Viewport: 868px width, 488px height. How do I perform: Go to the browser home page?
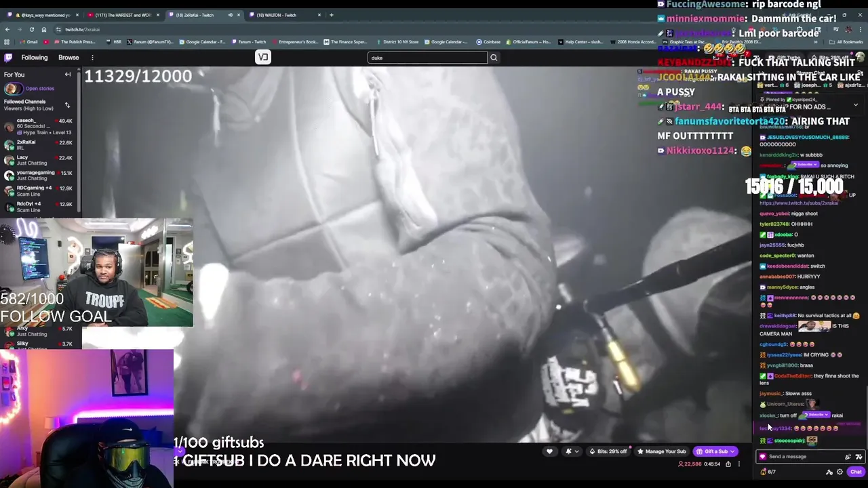click(44, 30)
